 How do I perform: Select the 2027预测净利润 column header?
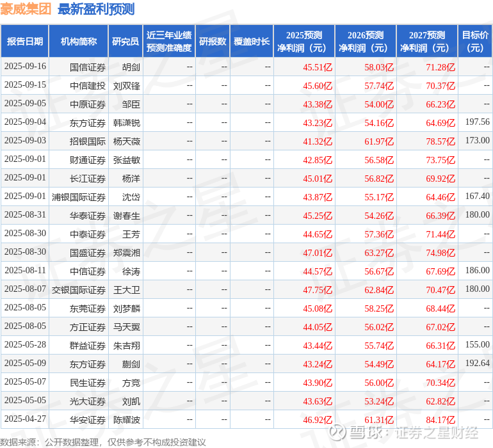[x=427, y=41]
